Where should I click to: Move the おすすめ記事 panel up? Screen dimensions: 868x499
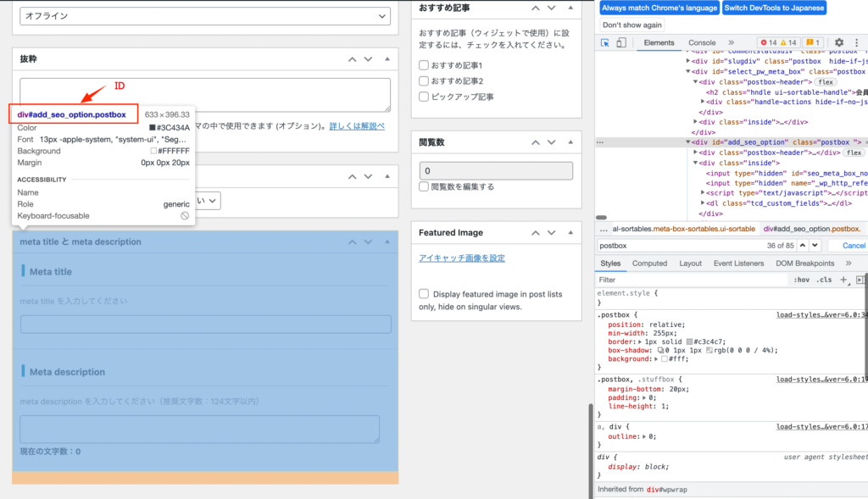point(536,8)
